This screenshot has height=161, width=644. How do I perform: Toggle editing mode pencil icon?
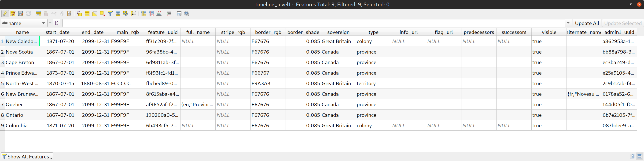pyautogui.click(x=5, y=14)
